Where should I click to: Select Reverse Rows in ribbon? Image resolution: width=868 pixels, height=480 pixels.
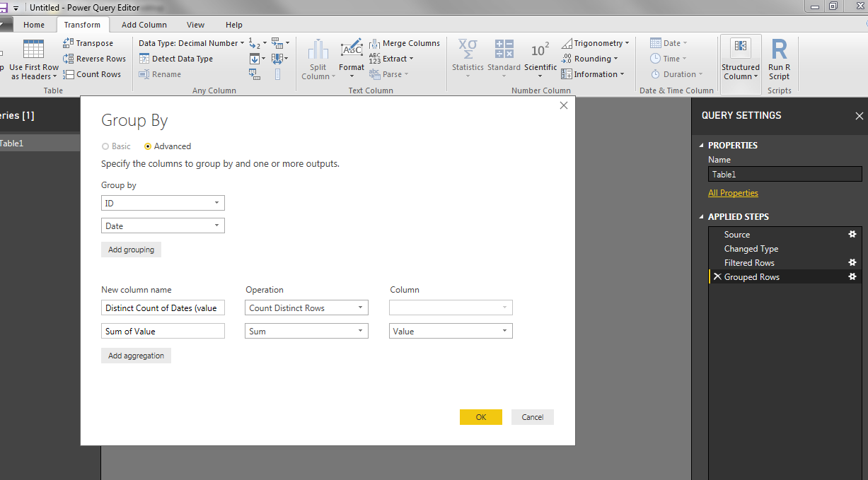point(94,59)
